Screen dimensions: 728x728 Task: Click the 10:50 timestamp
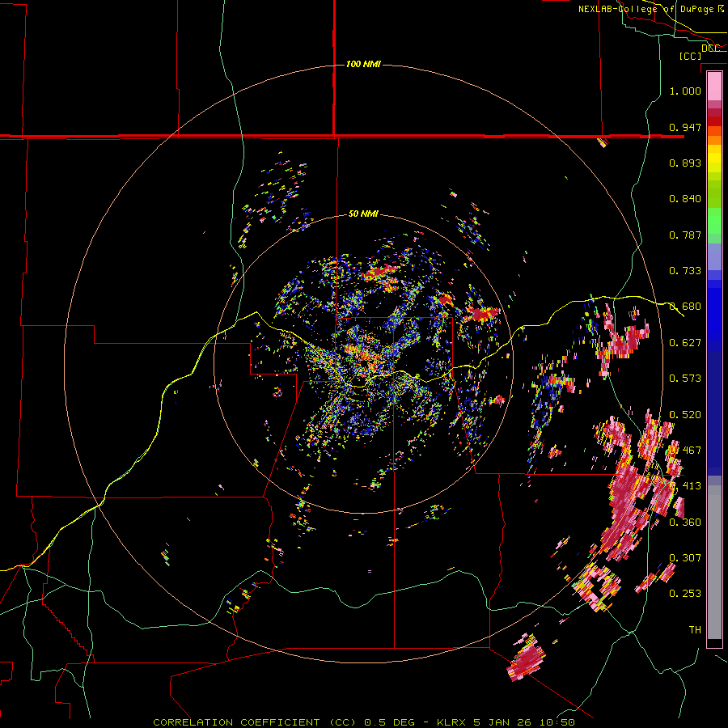coord(557,722)
